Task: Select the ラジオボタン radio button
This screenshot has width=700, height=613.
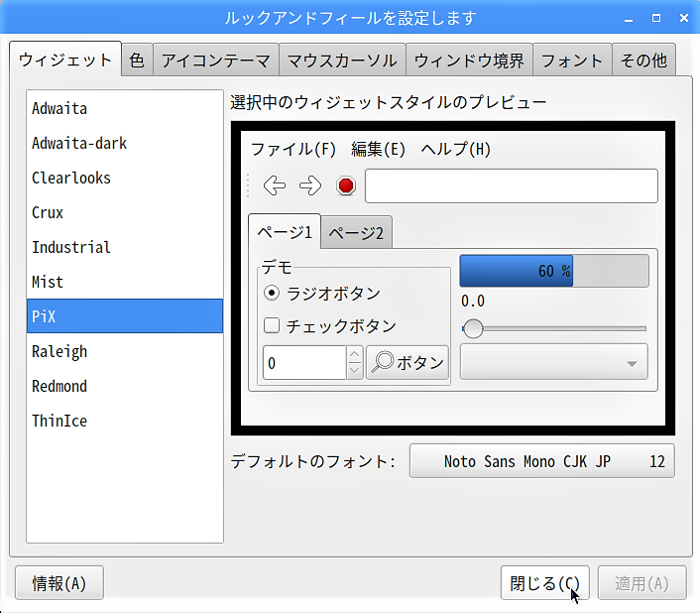Action: [272, 294]
